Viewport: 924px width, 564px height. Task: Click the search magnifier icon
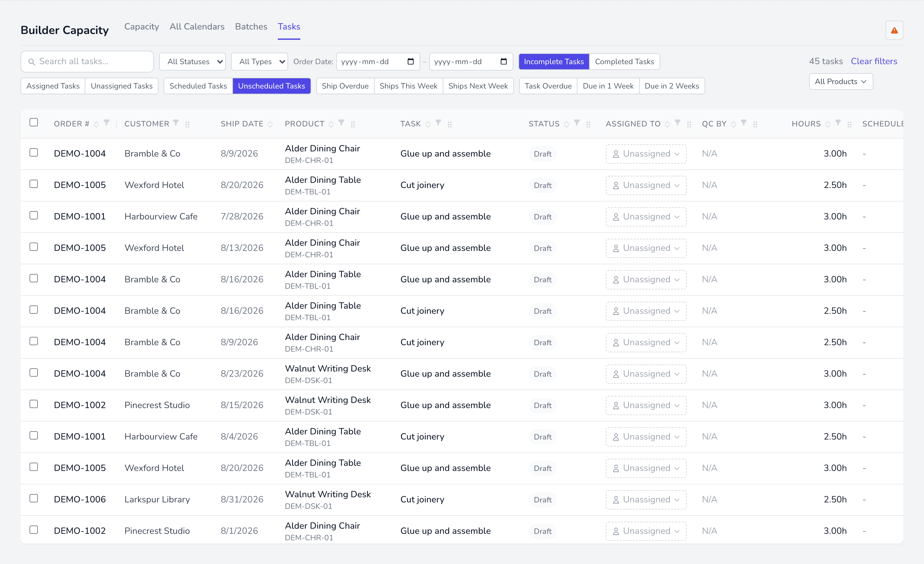point(31,62)
